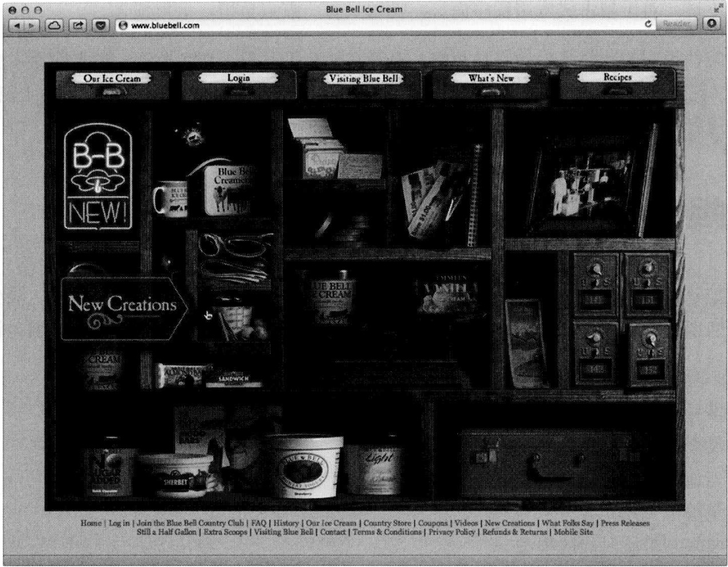The width and height of the screenshot is (728, 567).
Task: Open the Still a Half Gallon link
Action: [167, 531]
